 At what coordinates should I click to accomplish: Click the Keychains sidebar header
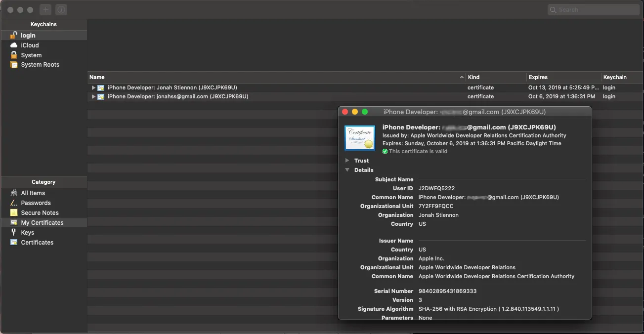click(43, 24)
